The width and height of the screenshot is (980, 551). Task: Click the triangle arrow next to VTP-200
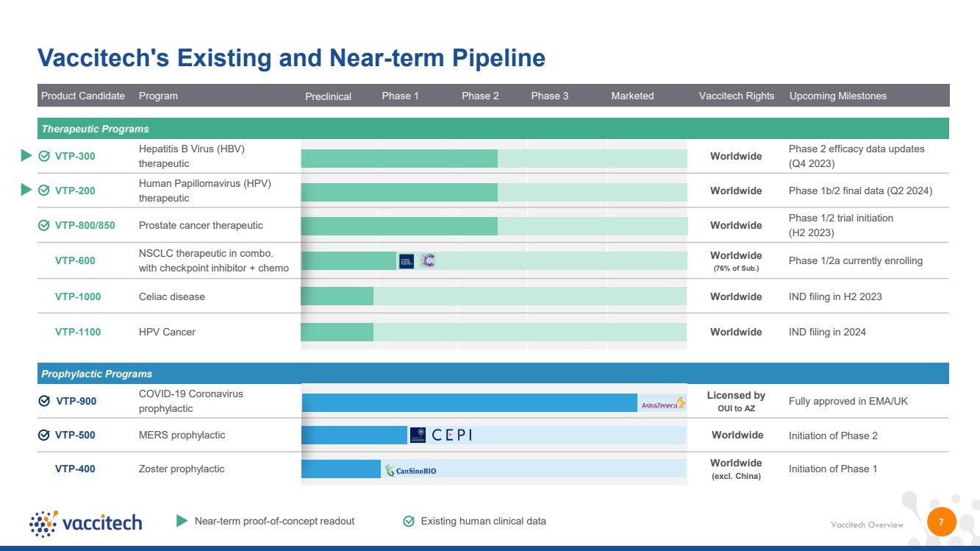tap(26, 190)
